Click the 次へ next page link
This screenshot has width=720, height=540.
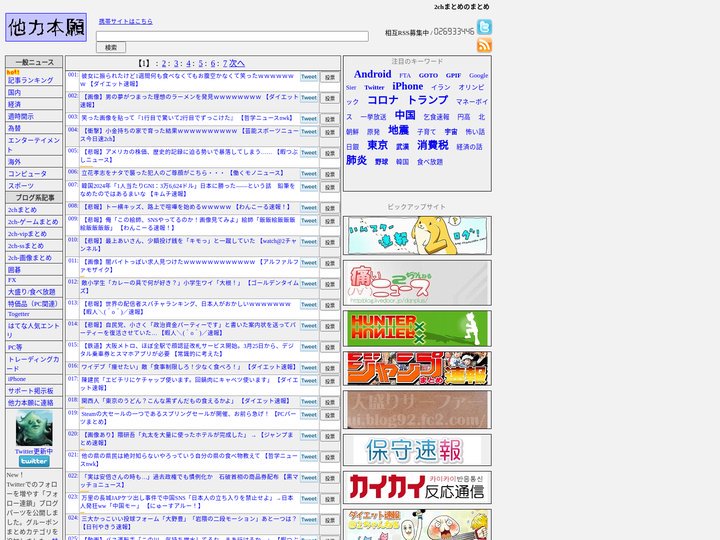[237, 63]
